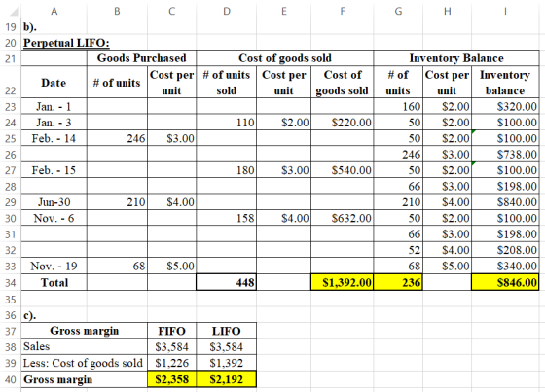Image resolution: width=545 pixels, height=392 pixels.
Task: Select row 20 header
Action: click(11, 43)
